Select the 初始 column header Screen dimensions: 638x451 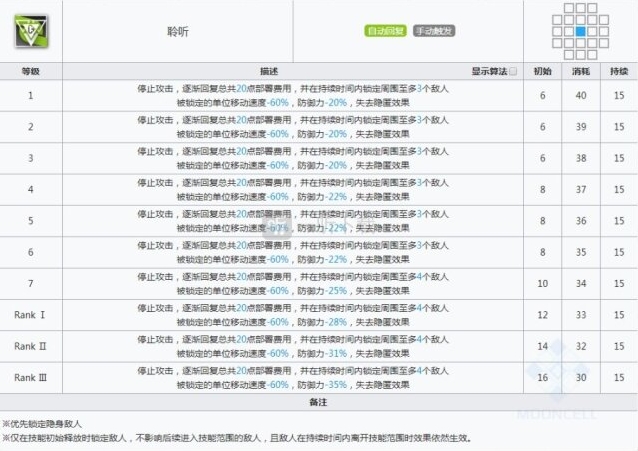pos(543,72)
